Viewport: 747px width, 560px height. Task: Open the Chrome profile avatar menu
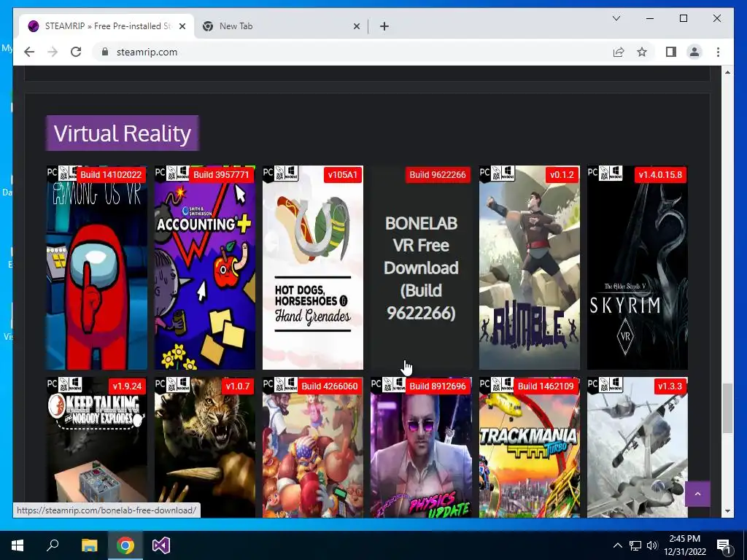pos(694,52)
